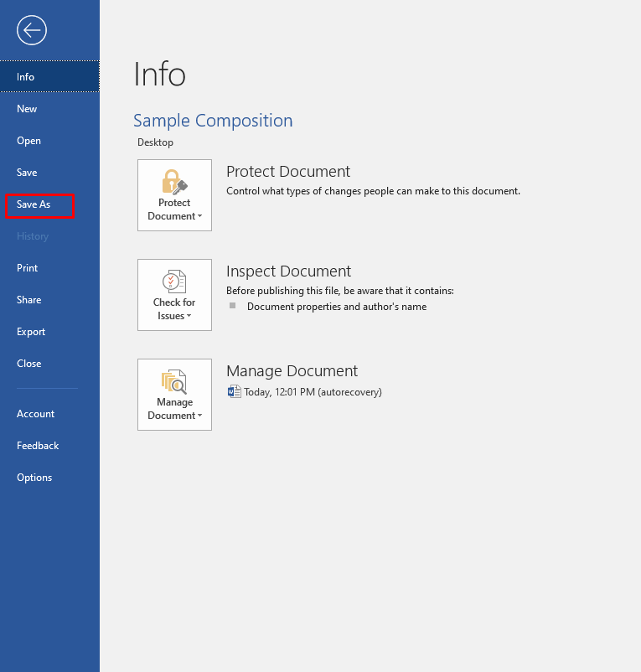Click Feedback in the sidebar
This screenshot has height=672, width=641.
49,446
